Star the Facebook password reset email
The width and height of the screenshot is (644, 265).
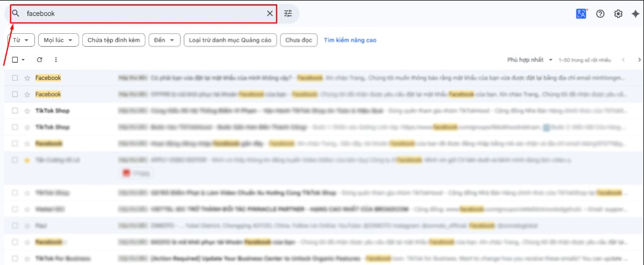pos(27,78)
